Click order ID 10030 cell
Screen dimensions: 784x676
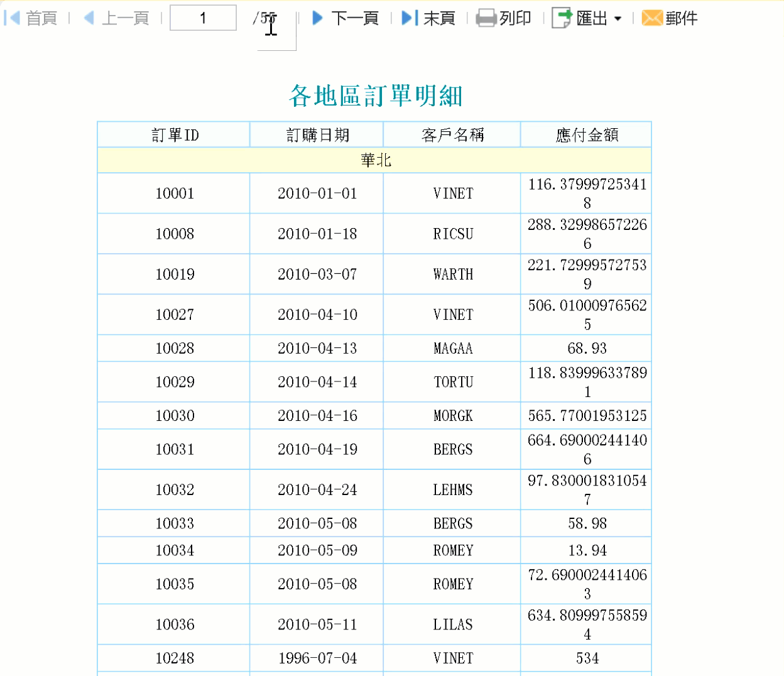(174, 415)
